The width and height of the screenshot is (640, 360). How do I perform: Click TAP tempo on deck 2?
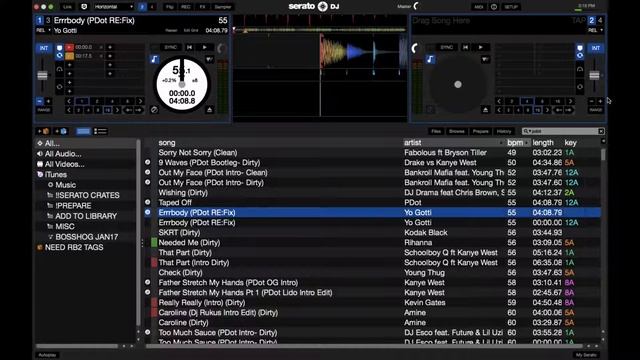coord(578,20)
